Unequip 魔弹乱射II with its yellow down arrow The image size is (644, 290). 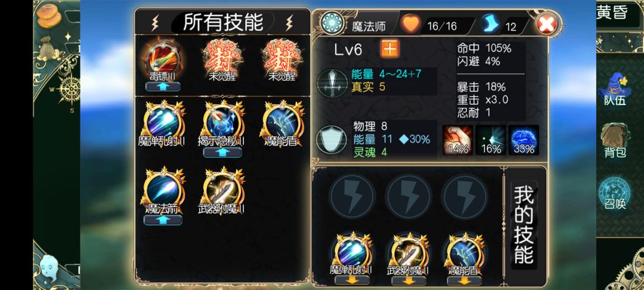point(352,280)
